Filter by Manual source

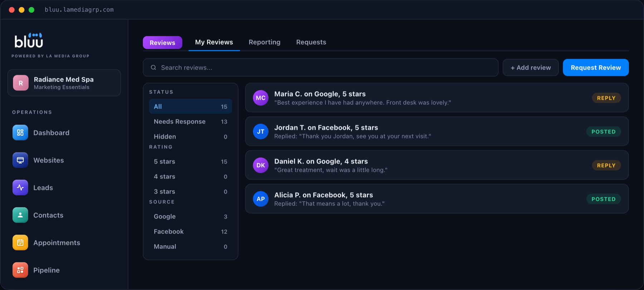click(x=191, y=247)
